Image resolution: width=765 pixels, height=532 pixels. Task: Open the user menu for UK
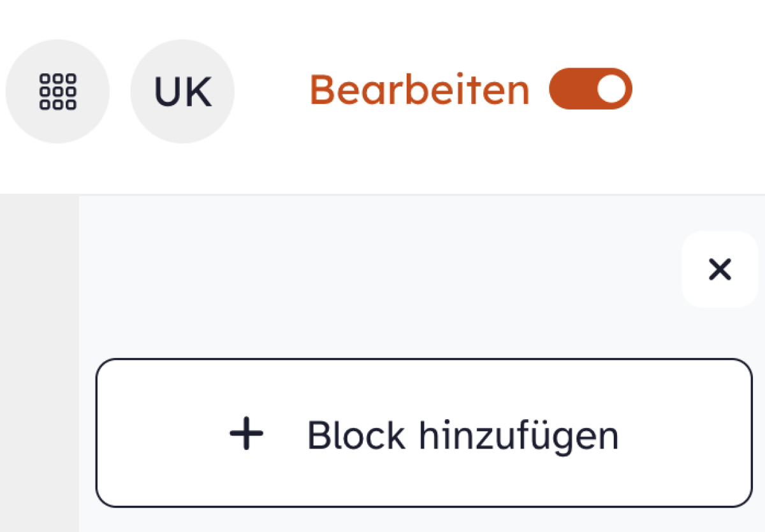[182, 91]
